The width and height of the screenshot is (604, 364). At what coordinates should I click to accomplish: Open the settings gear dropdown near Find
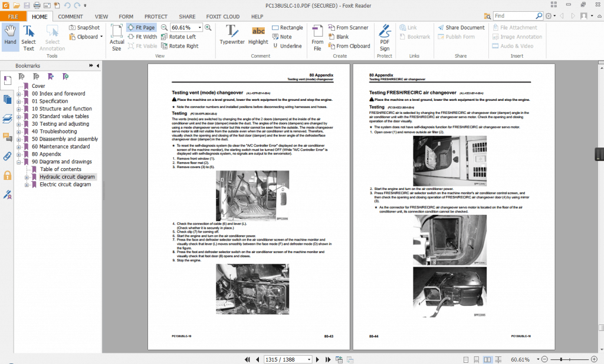pyautogui.click(x=550, y=16)
